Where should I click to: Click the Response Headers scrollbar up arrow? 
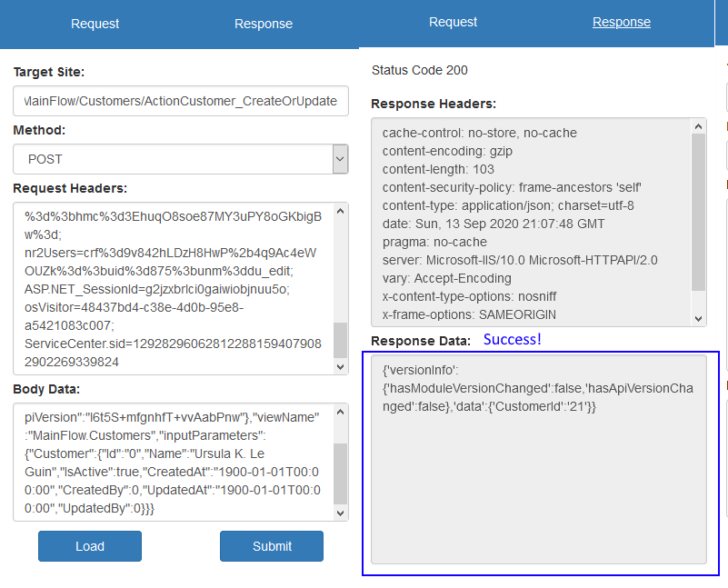[x=700, y=125]
